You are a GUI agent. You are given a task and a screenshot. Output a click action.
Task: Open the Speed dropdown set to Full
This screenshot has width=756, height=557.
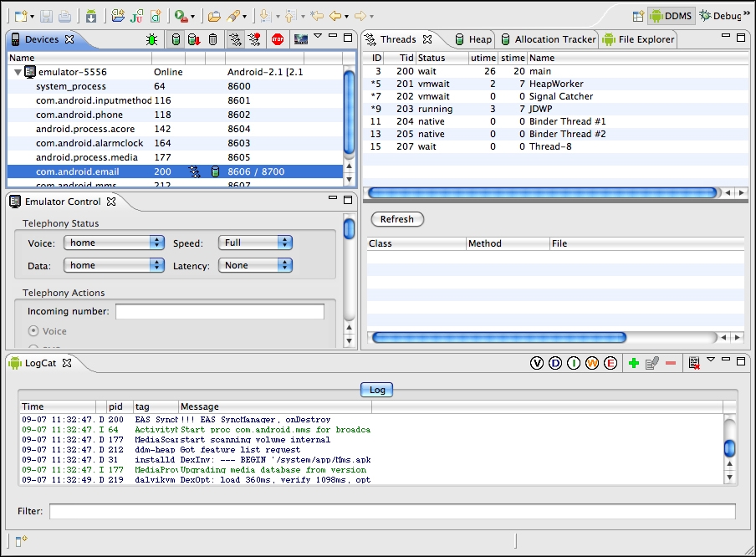click(256, 243)
